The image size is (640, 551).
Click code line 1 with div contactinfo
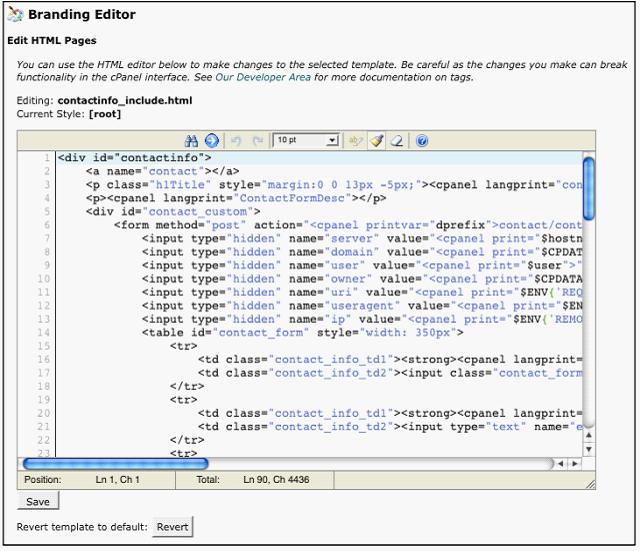(x=135, y=157)
